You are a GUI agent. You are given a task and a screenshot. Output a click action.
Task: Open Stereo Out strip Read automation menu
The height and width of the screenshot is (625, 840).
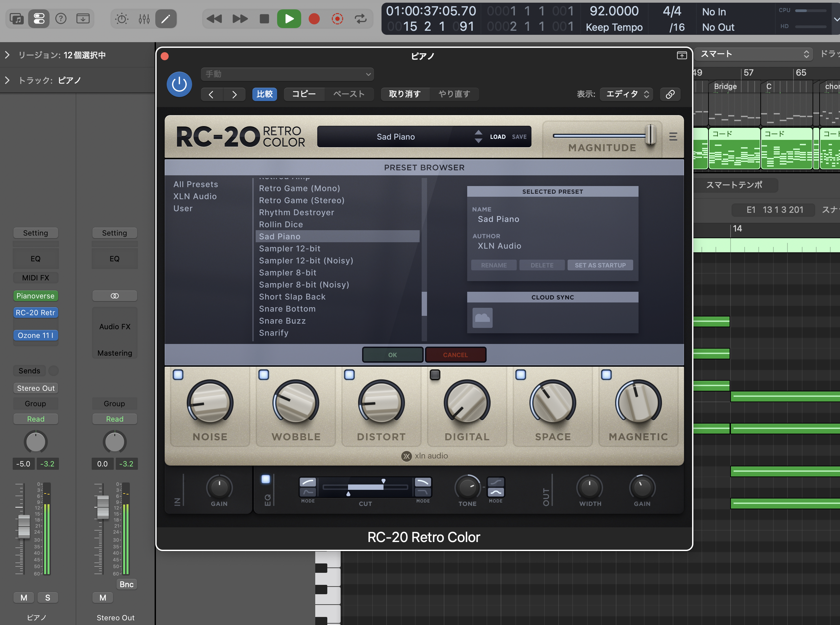click(x=115, y=419)
